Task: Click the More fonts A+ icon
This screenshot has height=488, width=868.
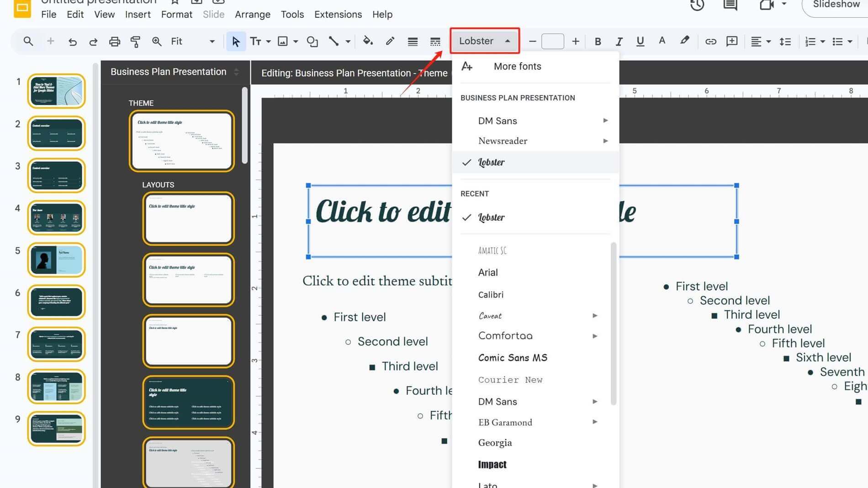Action: pyautogui.click(x=466, y=66)
